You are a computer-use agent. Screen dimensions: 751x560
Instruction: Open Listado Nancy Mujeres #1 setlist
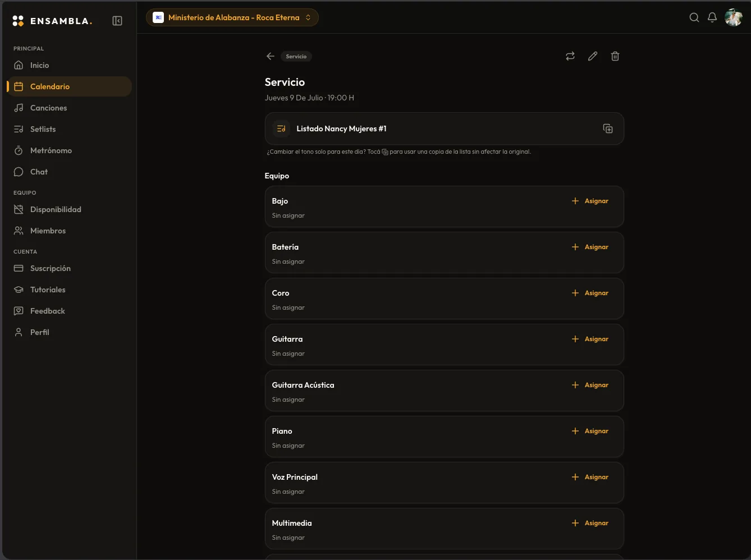click(445, 128)
